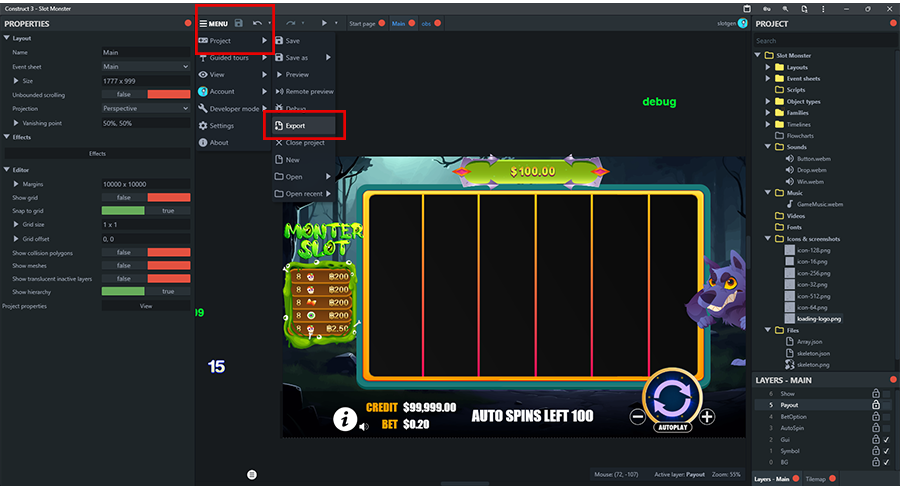900x489 pixels.
Task: Collapse the Icons & screenshots folder
Action: (768, 239)
